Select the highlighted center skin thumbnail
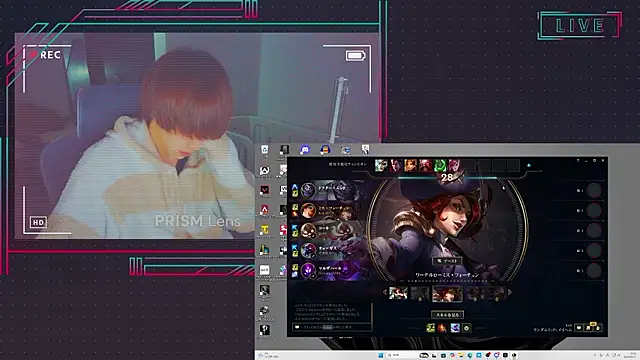The width and height of the screenshot is (640, 360). point(447,293)
